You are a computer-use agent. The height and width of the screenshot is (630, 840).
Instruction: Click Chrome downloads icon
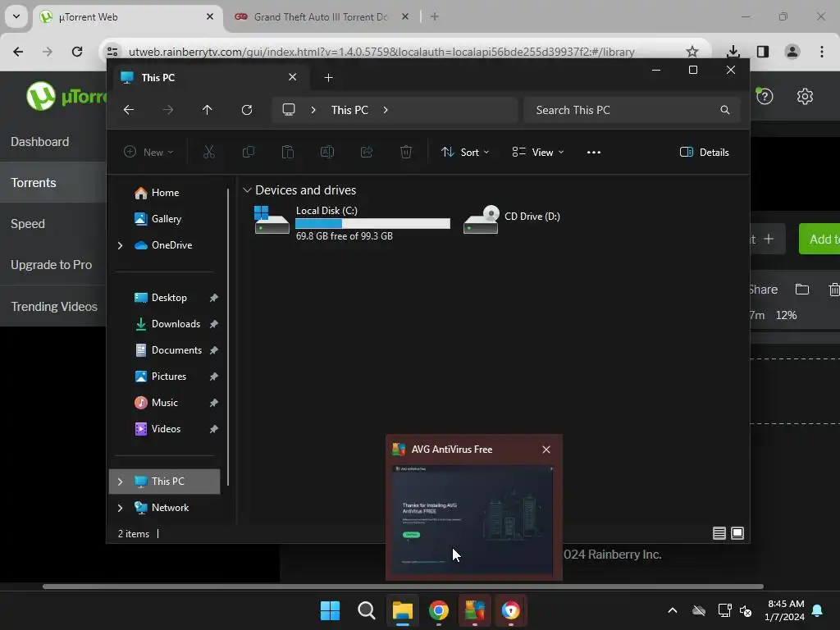[x=733, y=52]
